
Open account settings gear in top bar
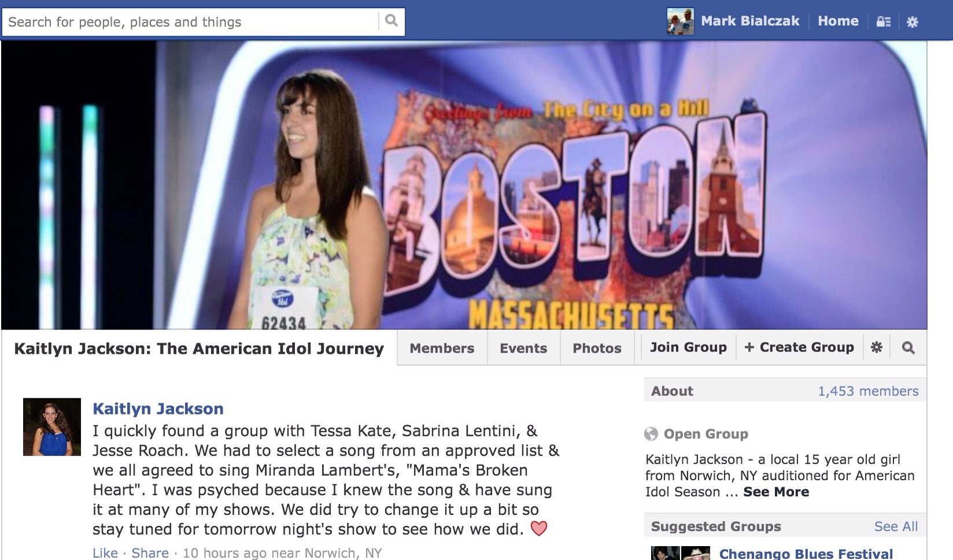point(913,22)
